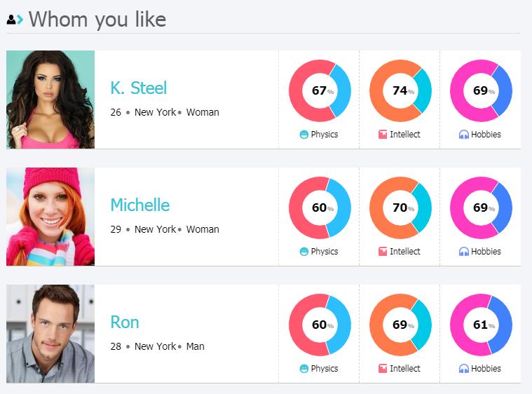Click the Physics smiley icon in K. Steel's row
532x394 pixels.
[304, 135]
